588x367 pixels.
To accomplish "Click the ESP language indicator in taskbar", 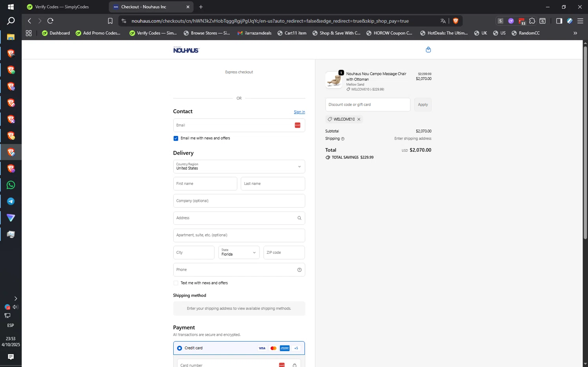I will [x=11, y=325].
